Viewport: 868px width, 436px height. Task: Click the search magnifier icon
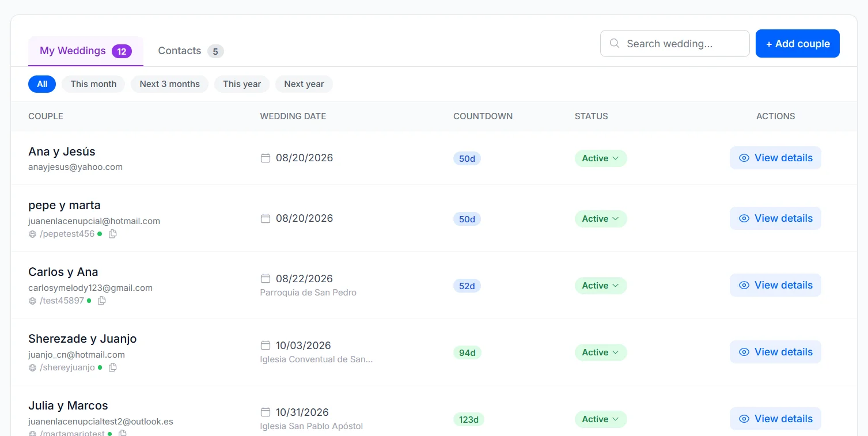[615, 44]
